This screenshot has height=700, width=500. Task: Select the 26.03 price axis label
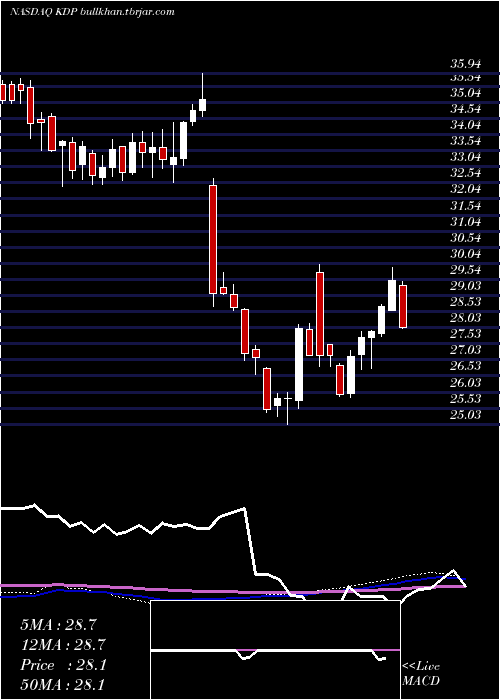pos(466,383)
